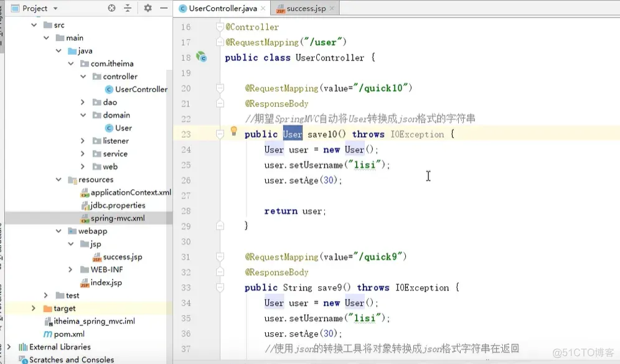
Task: Close the success.jsp tab
Action: (x=332, y=8)
